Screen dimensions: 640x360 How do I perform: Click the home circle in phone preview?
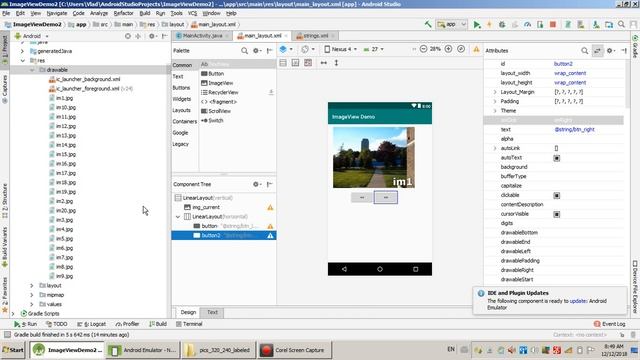coord(380,269)
